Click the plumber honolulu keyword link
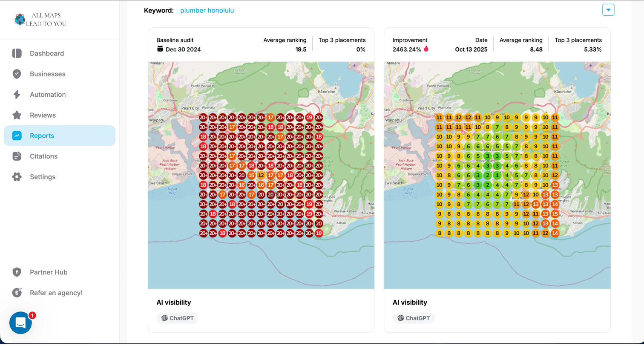The height and width of the screenshot is (346, 644). tap(207, 11)
